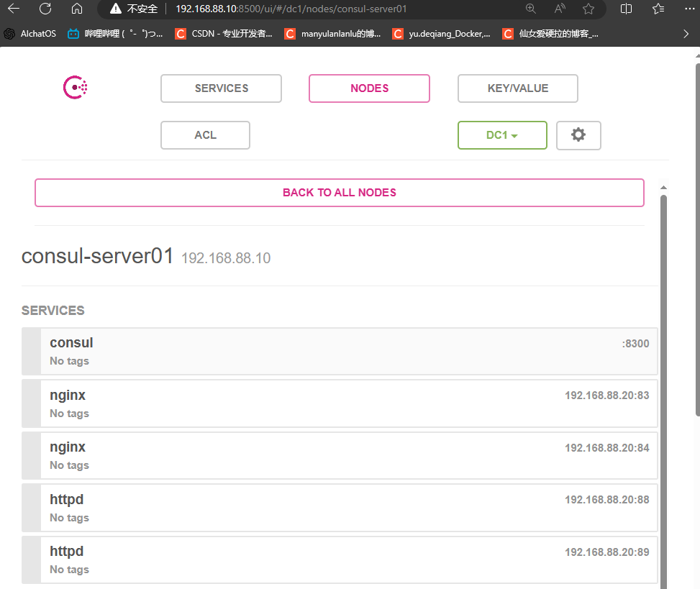
Task: Click the not-secure warning icon
Action: click(x=116, y=9)
